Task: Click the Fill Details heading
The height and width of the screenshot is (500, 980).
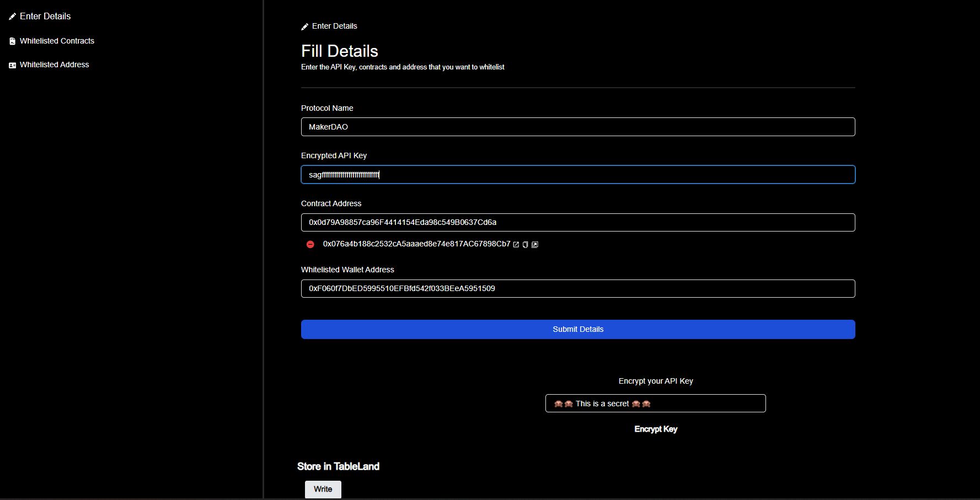Action: click(x=340, y=51)
